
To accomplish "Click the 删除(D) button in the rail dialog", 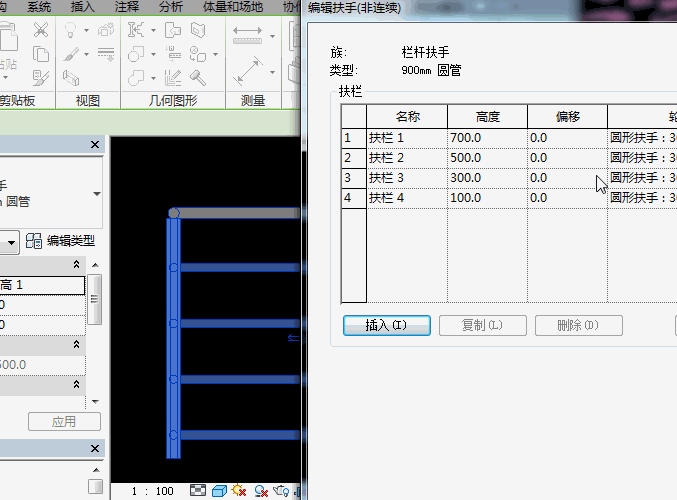I will pos(579,325).
